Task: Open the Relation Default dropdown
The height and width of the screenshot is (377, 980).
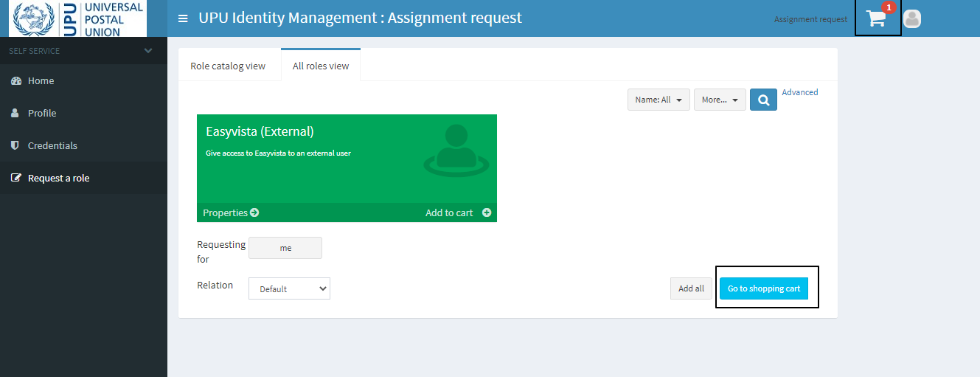Action: pyautogui.click(x=289, y=288)
